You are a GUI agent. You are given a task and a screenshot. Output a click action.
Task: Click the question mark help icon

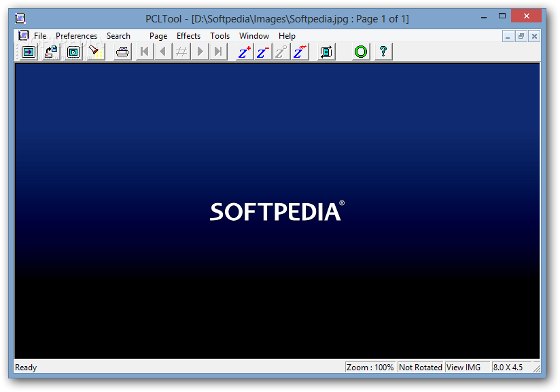click(x=383, y=52)
